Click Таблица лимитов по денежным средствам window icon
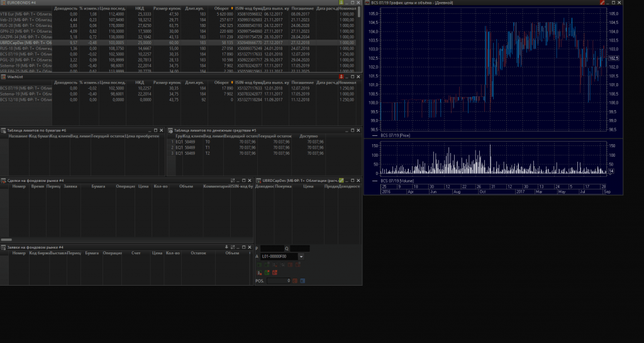The height and width of the screenshot is (343, 644). 170,130
